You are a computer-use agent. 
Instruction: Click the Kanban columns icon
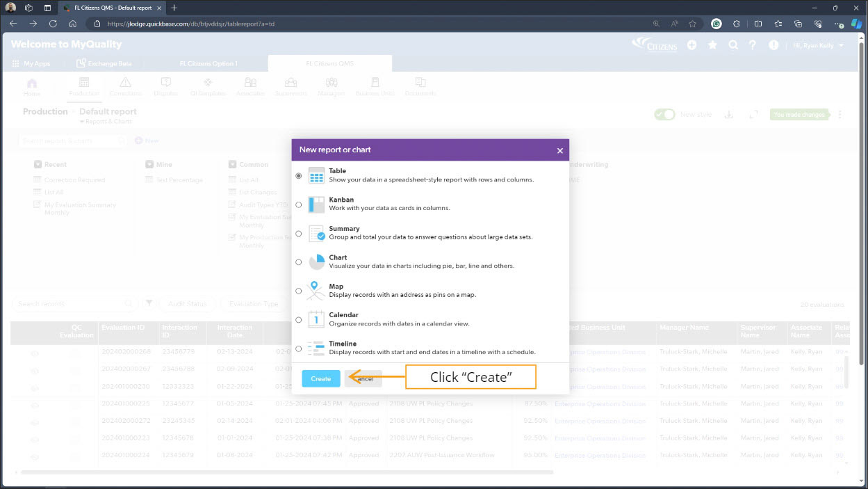pos(316,205)
